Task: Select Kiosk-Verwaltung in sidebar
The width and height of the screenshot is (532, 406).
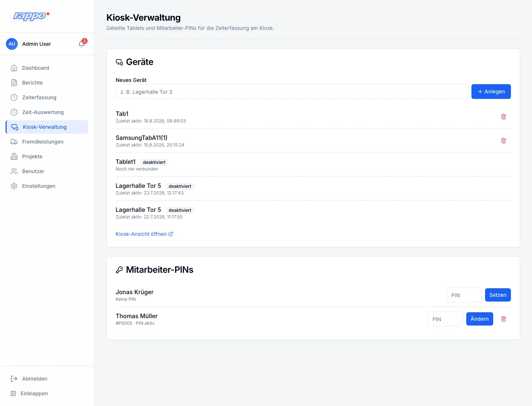Action: [x=47, y=127]
